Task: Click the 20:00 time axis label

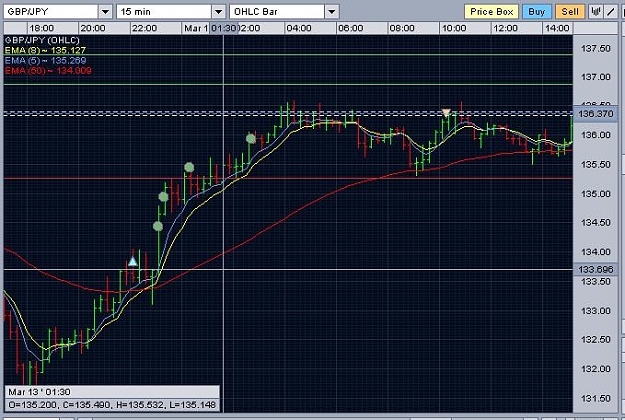Action: (x=93, y=28)
